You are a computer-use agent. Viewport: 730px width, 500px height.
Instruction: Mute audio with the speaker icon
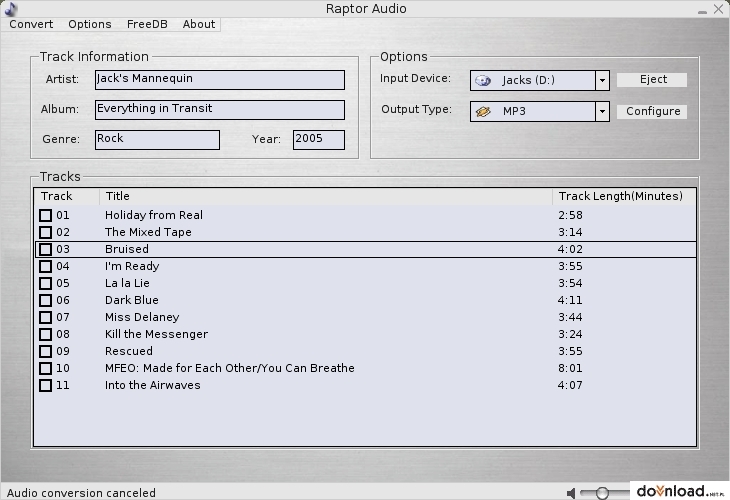571,493
